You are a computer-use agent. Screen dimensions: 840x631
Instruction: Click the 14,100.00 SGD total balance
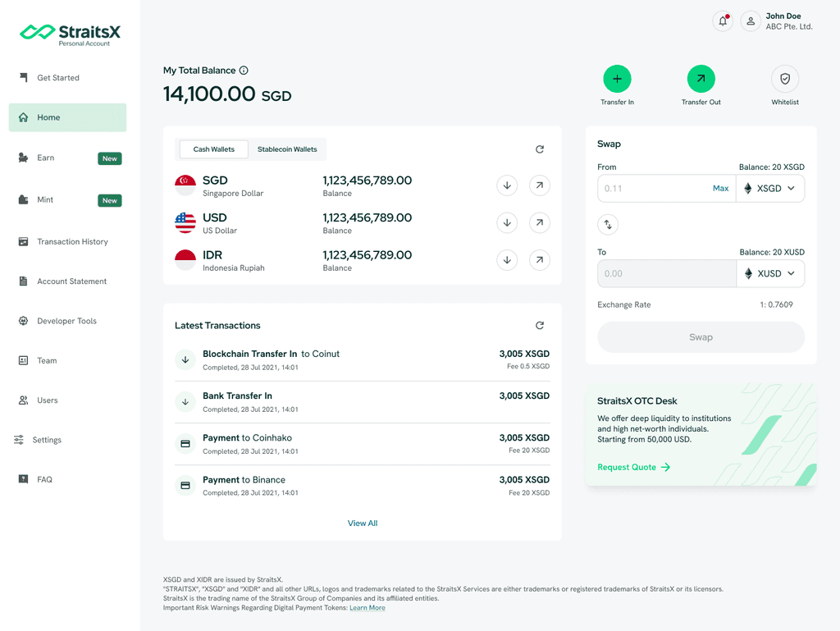pyautogui.click(x=227, y=94)
